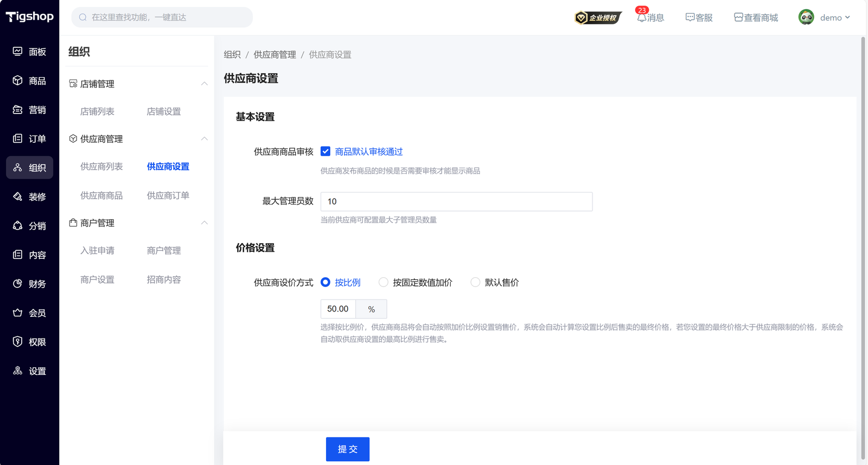Collapse the supplier management section
This screenshot has height=465, width=868.
point(204,139)
